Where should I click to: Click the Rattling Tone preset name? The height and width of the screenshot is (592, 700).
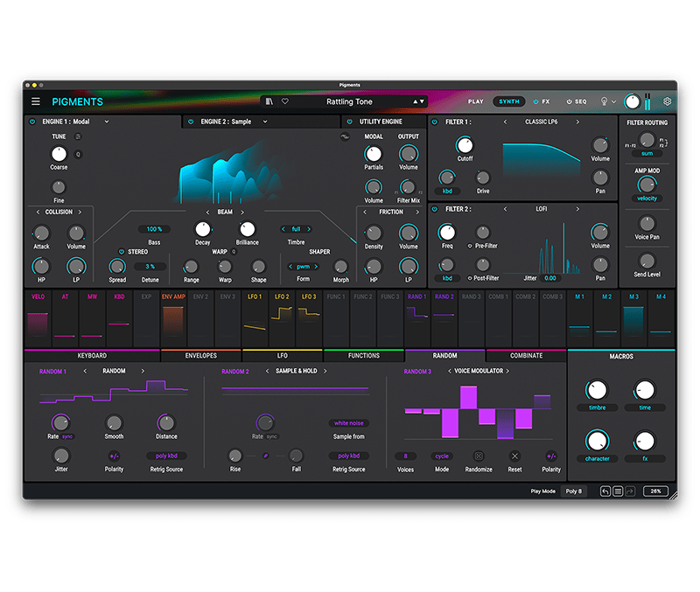pyautogui.click(x=349, y=101)
